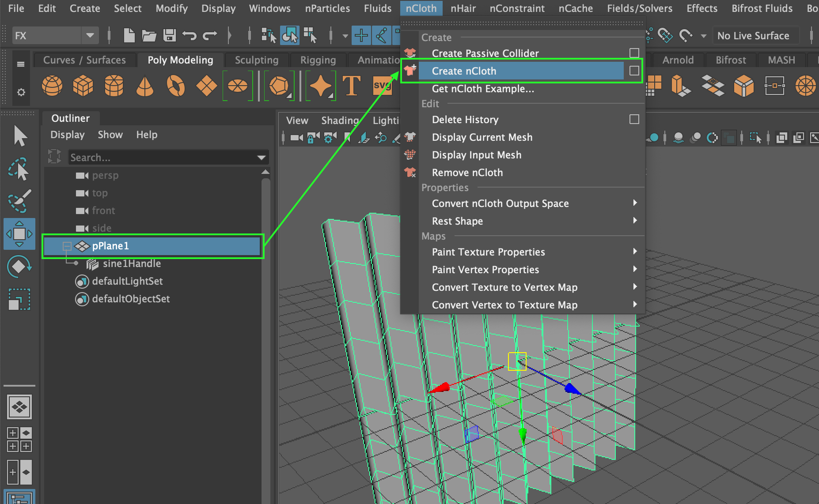Open the viewport Shading menu
The width and height of the screenshot is (819, 504).
click(340, 120)
